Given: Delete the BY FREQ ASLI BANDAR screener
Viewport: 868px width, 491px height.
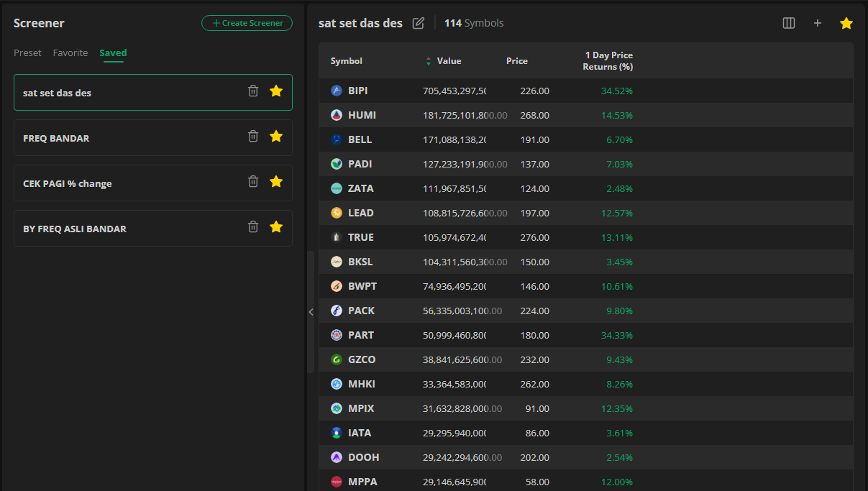Looking at the screenshot, I should coord(253,227).
